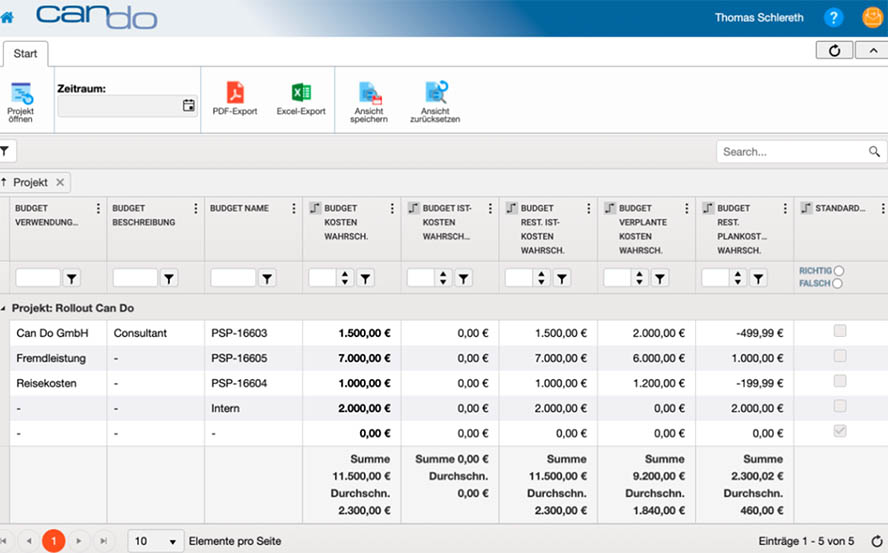888x553 pixels.
Task: Open Budget Verwendung column menu
Action: tap(98, 209)
